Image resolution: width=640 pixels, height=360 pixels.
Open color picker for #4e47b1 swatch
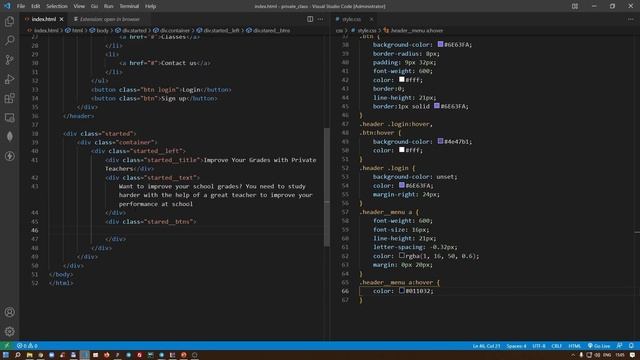440,141
